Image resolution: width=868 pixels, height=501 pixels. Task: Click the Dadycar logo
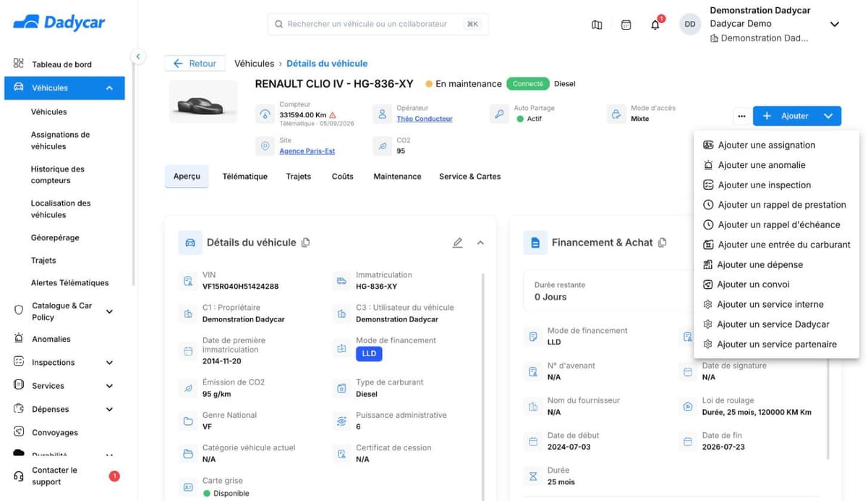pos(59,22)
